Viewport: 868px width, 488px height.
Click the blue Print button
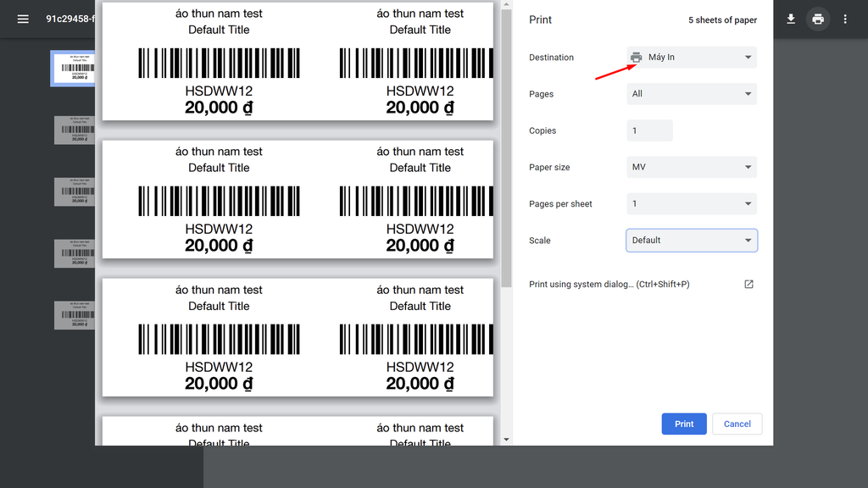[x=684, y=424]
